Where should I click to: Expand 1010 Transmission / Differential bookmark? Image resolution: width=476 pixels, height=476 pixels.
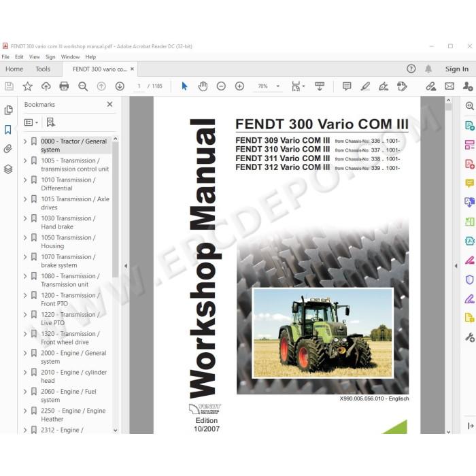[x=25, y=180]
